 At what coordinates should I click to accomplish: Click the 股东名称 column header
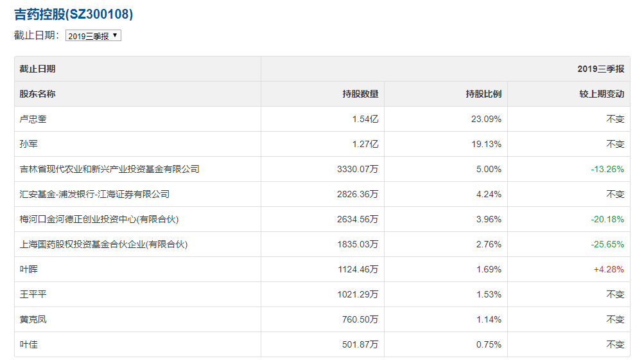click(38, 94)
